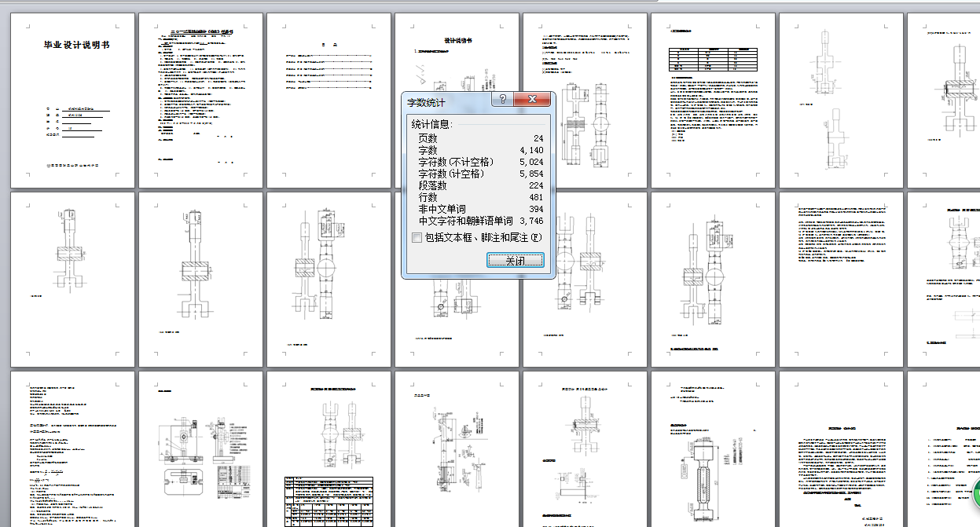Click the help question mark in word count dialog
This screenshot has height=527, width=980.
coord(502,100)
